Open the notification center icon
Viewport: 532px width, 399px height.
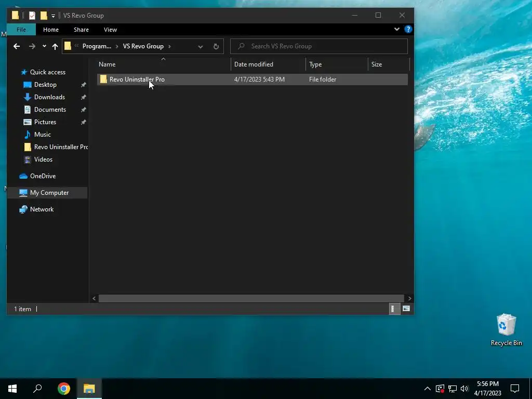tap(515, 389)
